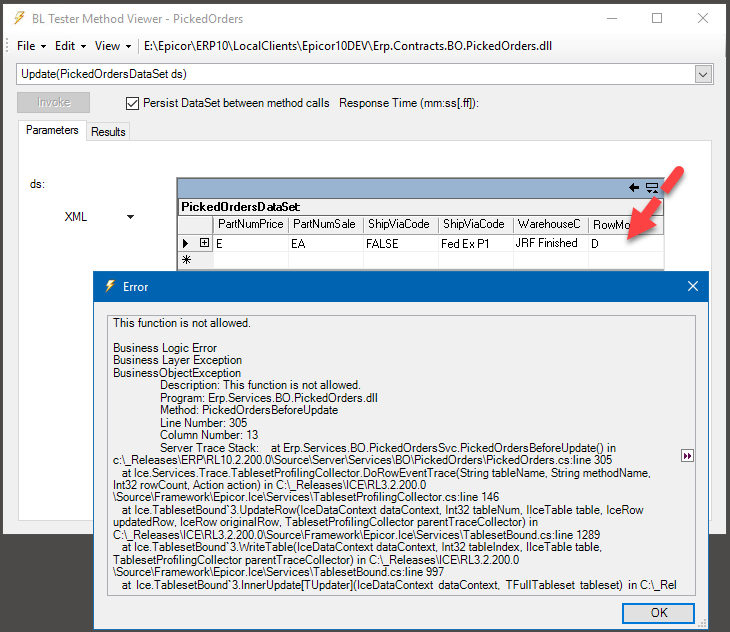
Task: Click the 'Method: PickedOrdersBeforeUpdate' line
Action: (x=249, y=410)
